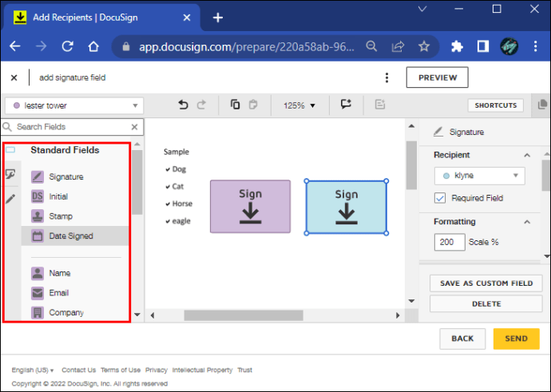Click the document notes icon in toolbar
The height and width of the screenshot is (392, 551).
[x=380, y=105]
